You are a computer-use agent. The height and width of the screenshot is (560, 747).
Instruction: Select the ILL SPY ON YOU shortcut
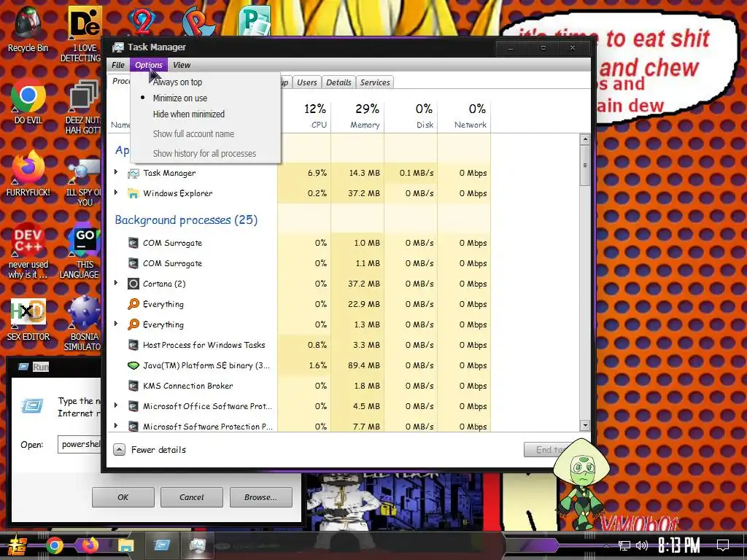point(84,183)
